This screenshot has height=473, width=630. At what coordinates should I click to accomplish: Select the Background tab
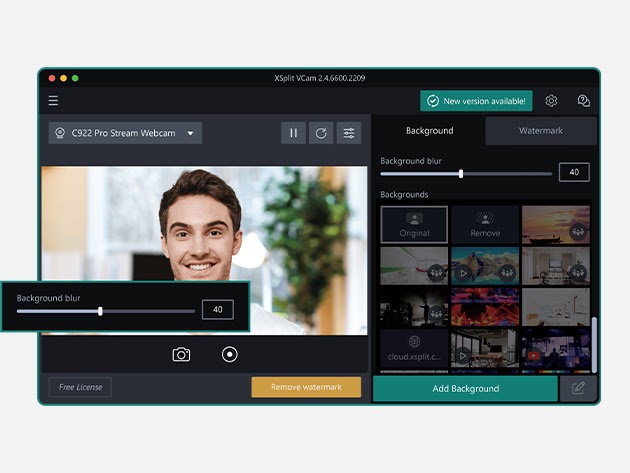coord(429,131)
